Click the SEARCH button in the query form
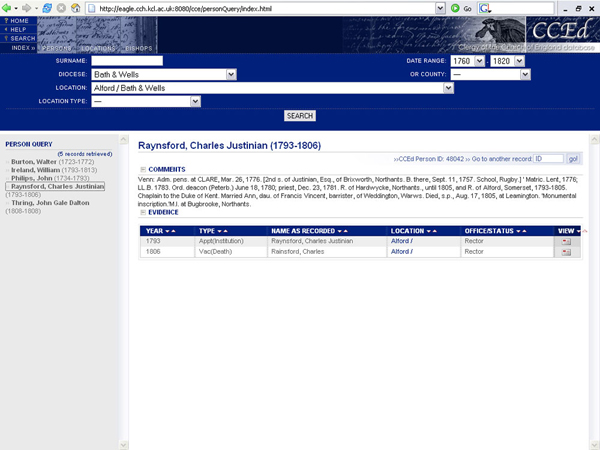 (300, 116)
